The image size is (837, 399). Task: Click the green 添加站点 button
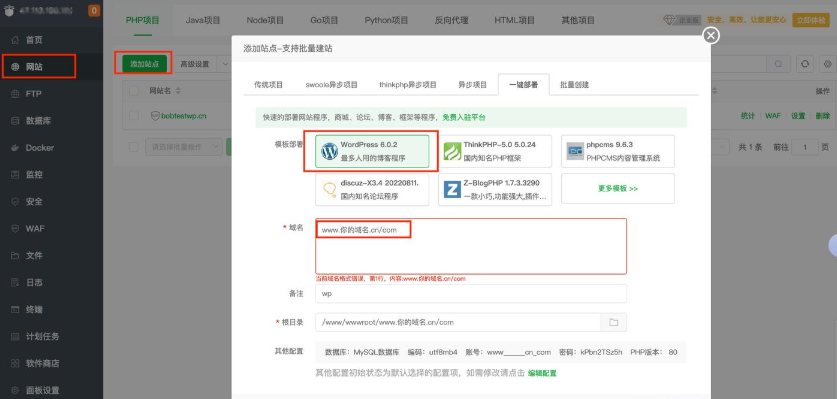click(145, 64)
